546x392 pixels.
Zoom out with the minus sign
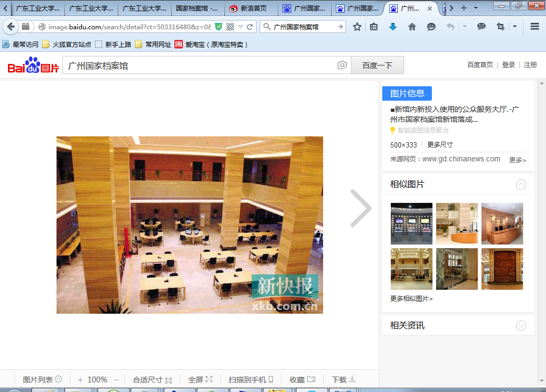pos(117,380)
